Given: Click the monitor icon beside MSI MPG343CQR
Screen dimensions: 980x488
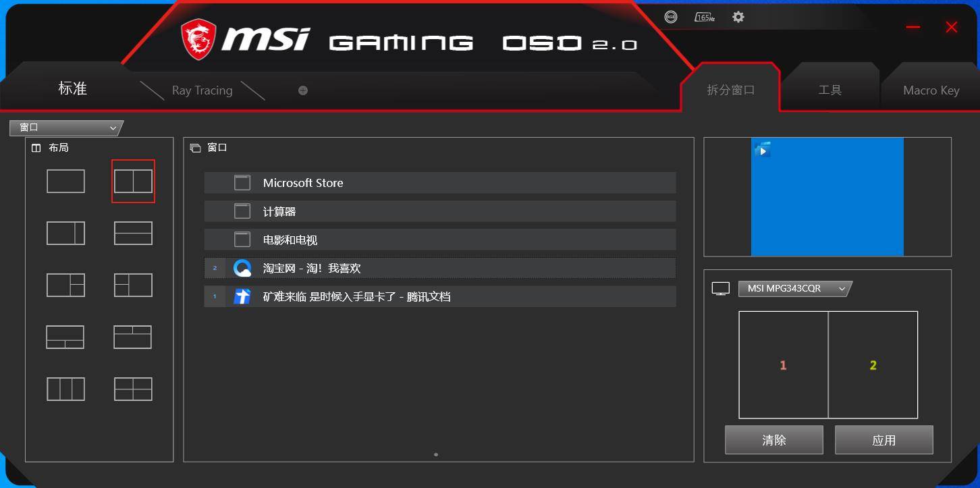Looking at the screenshot, I should coord(721,289).
